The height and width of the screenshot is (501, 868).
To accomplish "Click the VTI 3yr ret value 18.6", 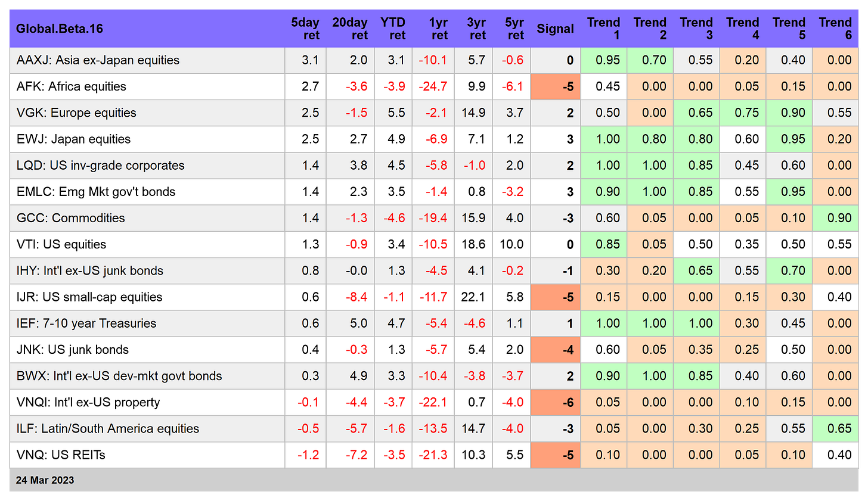I will 473,244.
